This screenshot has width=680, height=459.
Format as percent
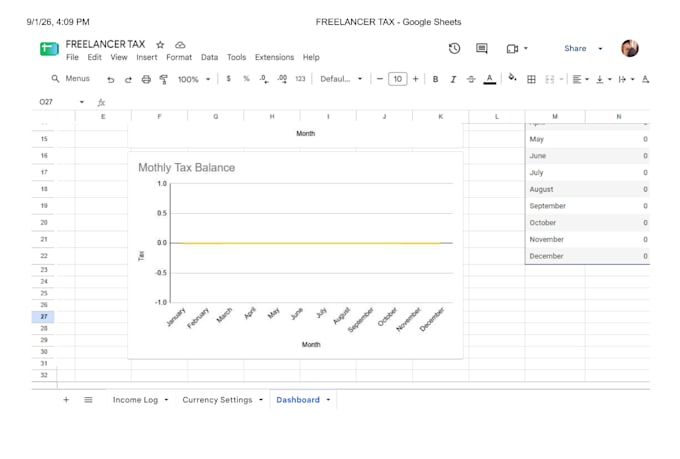coord(246,79)
